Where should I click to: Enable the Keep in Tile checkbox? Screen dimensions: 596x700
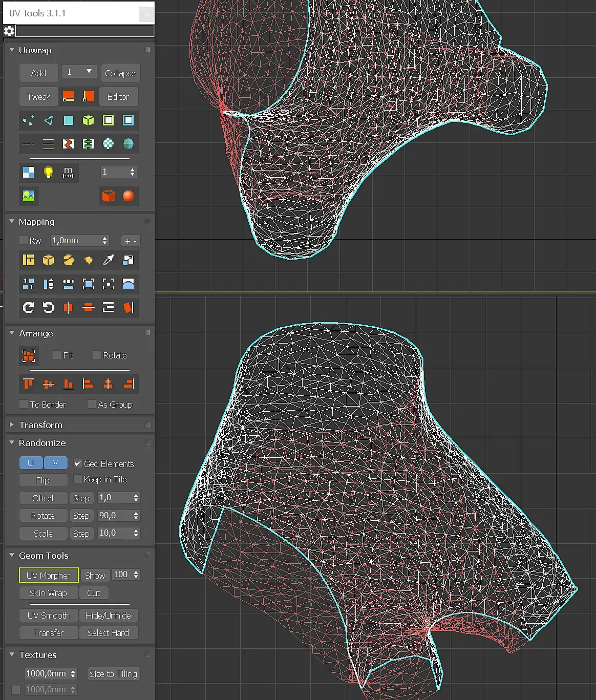point(78,479)
